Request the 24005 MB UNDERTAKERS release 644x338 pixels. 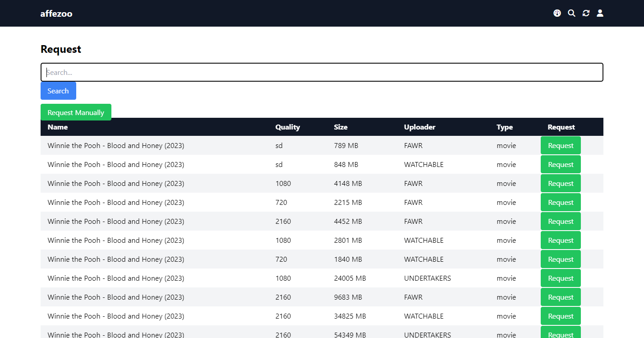561,278
